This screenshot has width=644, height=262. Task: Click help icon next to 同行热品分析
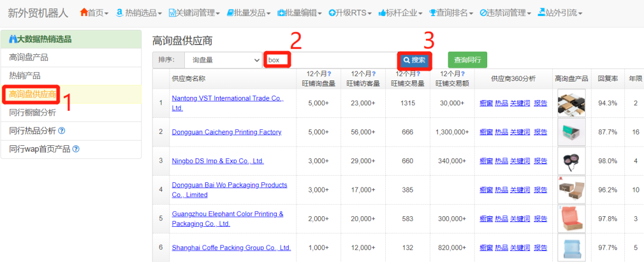(61, 131)
